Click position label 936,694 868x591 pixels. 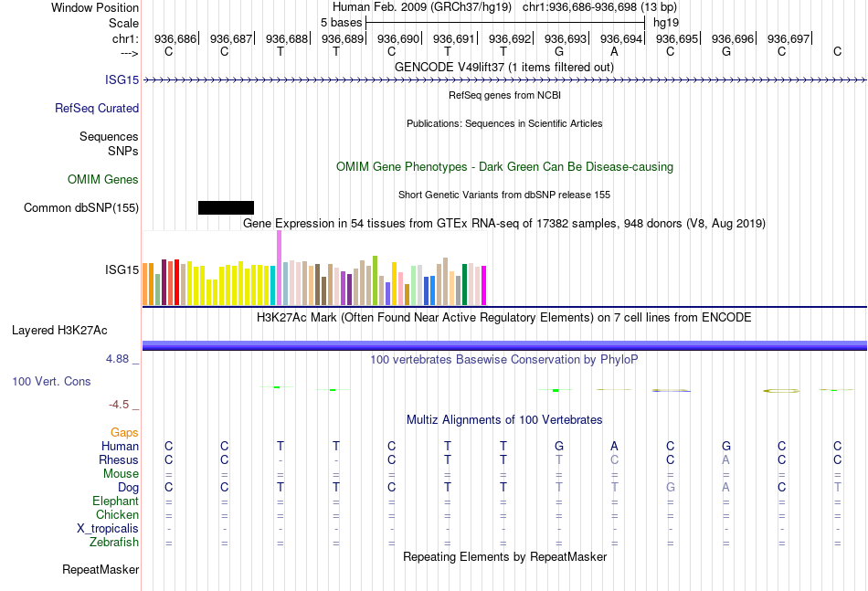click(x=621, y=38)
